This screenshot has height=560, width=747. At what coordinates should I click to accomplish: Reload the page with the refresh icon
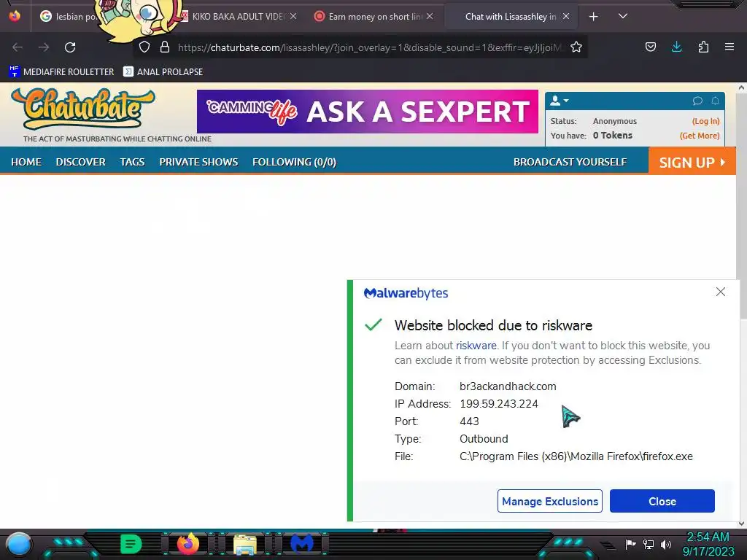pos(70,47)
